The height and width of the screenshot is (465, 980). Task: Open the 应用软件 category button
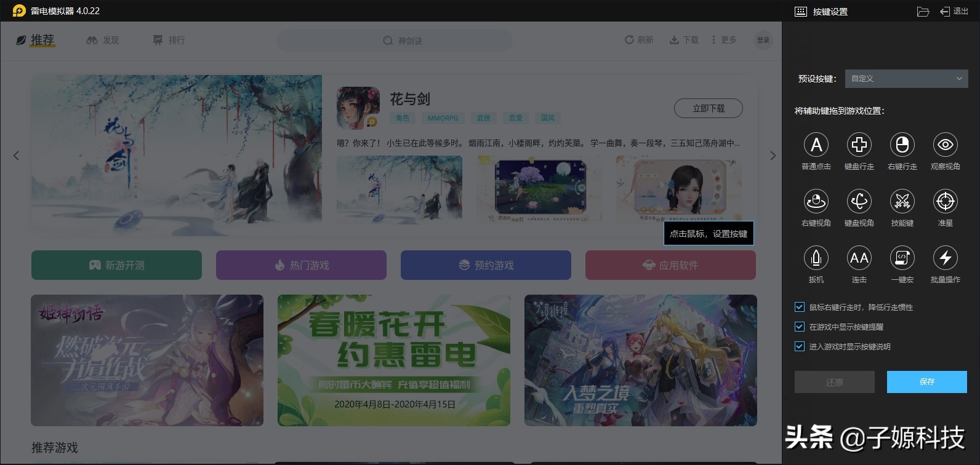670,265
